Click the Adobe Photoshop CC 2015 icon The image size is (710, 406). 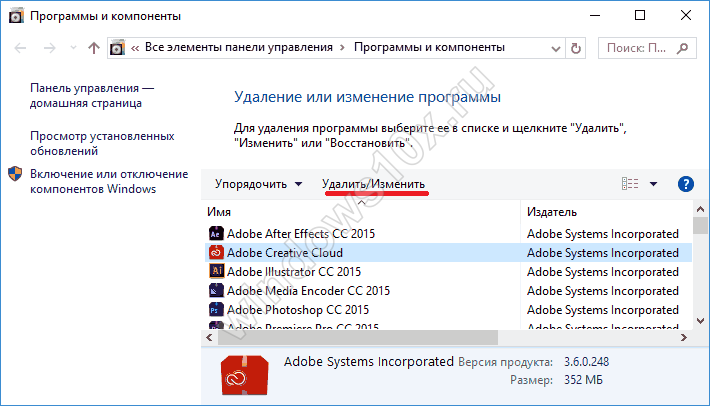(216, 309)
